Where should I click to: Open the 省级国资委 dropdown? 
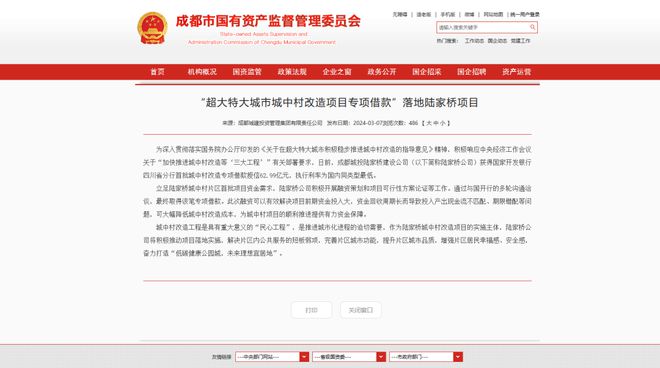click(349, 357)
